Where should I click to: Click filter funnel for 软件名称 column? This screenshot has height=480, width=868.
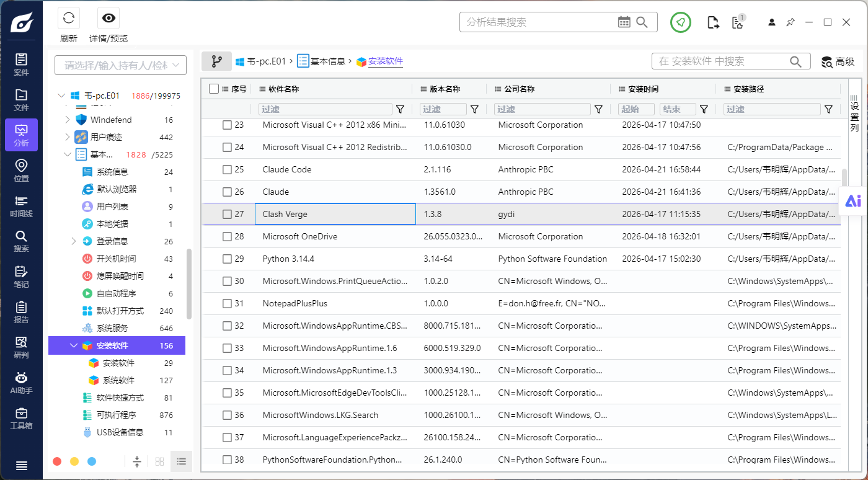tap(401, 109)
